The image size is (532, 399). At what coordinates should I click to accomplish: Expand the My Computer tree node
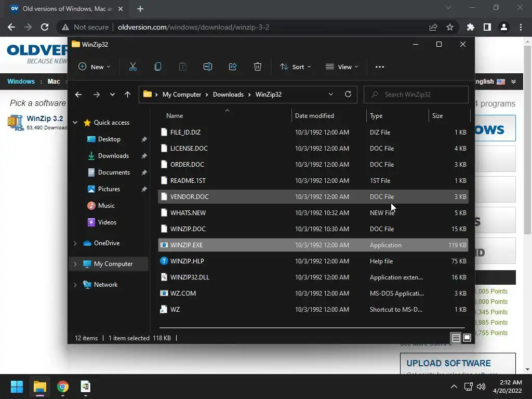coord(75,264)
